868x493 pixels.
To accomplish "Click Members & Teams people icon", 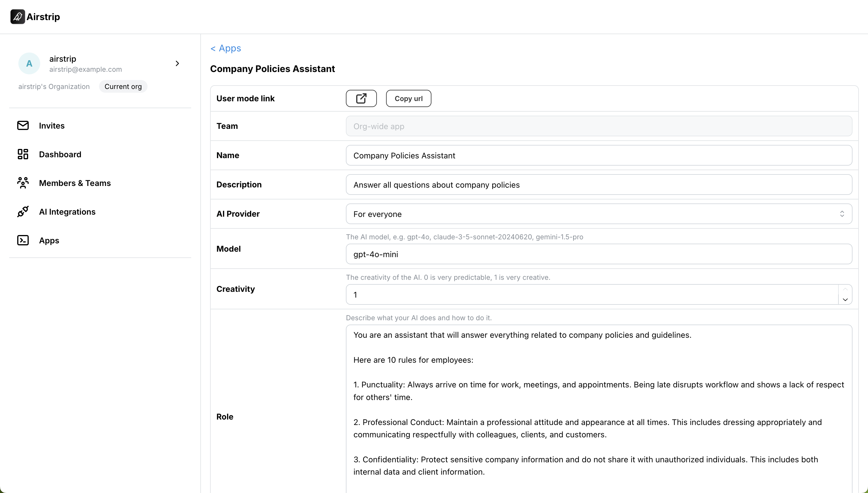I will coord(23,183).
